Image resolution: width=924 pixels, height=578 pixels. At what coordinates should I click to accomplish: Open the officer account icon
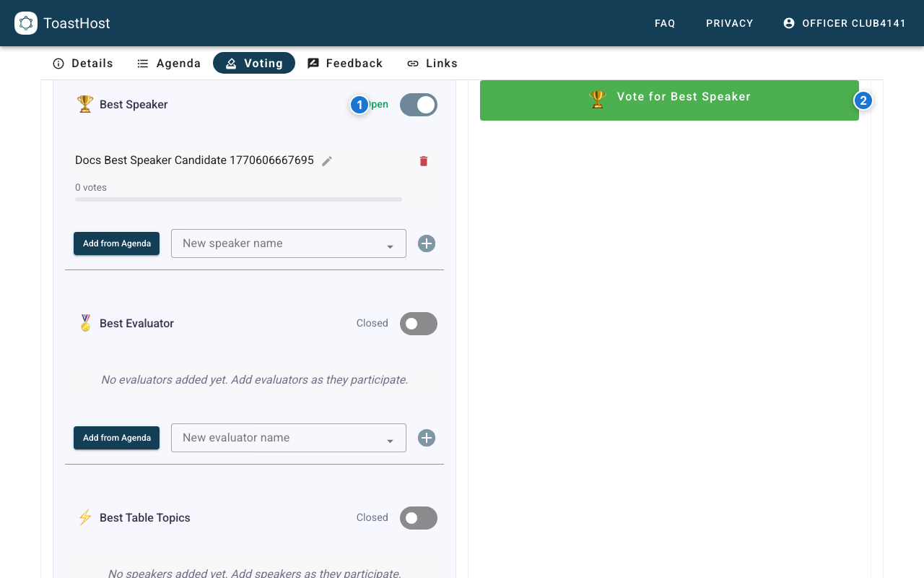point(788,23)
